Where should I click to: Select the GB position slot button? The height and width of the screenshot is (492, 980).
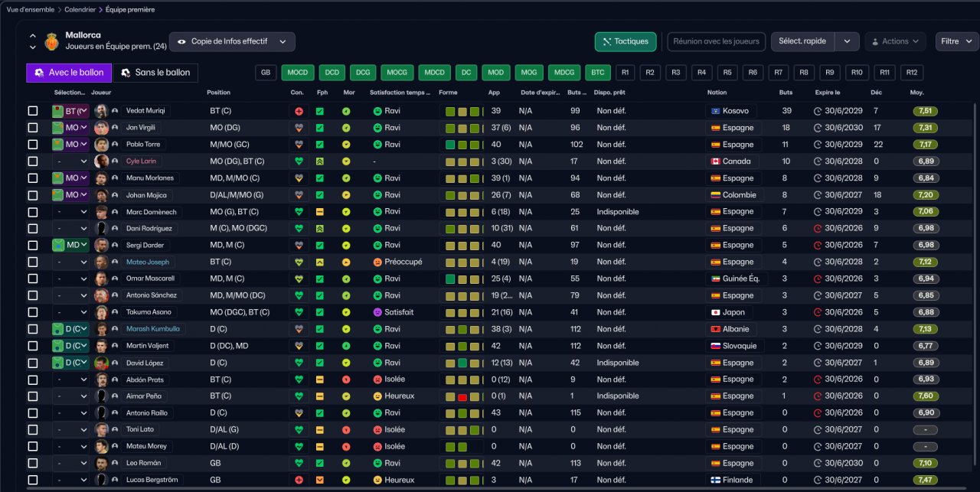pyautogui.click(x=266, y=73)
